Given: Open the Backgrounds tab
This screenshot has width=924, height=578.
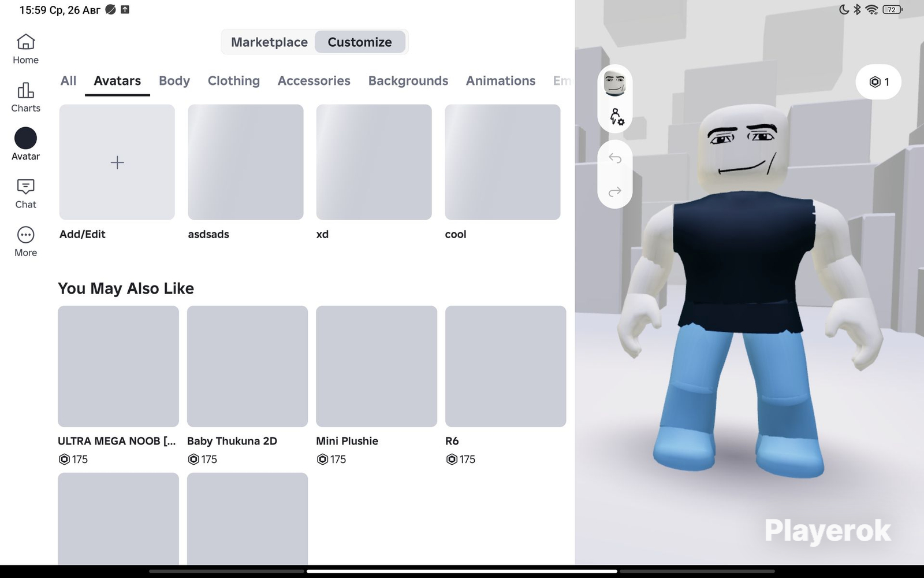Looking at the screenshot, I should pos(408,81).
